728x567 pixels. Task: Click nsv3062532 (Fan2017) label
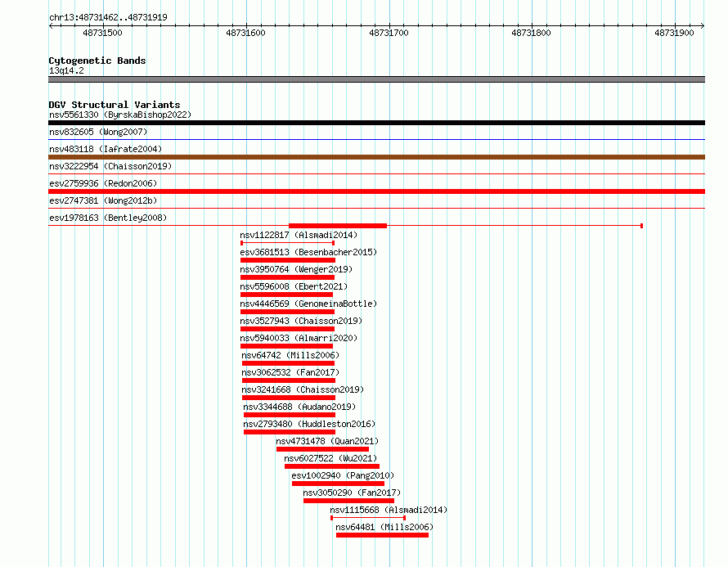(290, 372)
